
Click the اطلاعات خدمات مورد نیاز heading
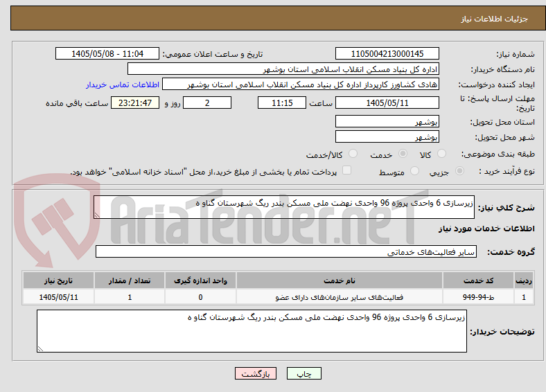[486, 229]
